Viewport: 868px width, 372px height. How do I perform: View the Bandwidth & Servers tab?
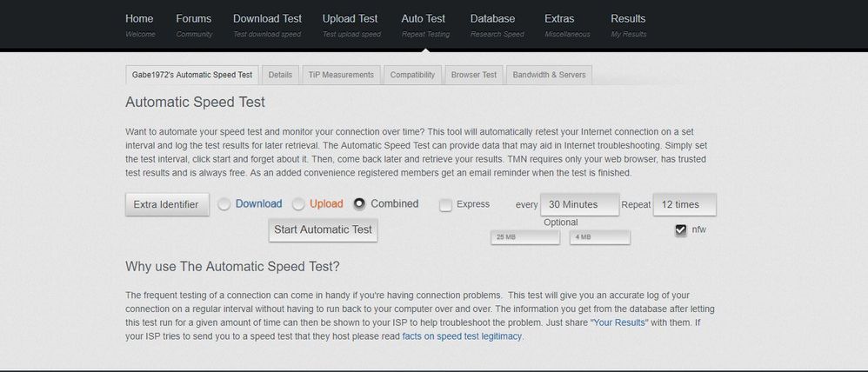pos(549,75)
